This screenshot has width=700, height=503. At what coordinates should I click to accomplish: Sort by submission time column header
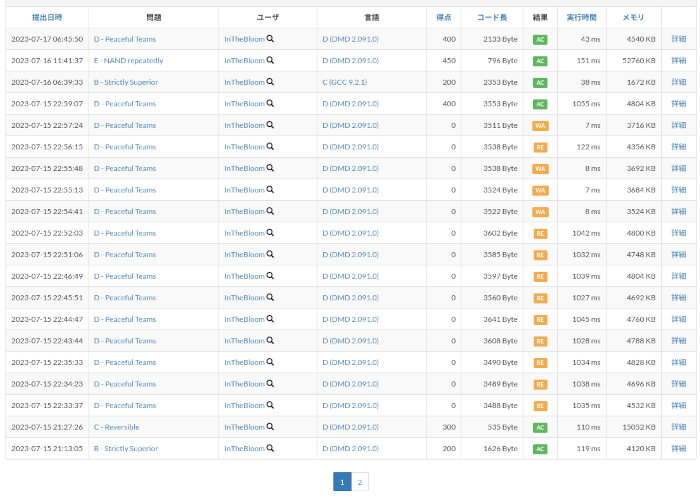(47, 17)
